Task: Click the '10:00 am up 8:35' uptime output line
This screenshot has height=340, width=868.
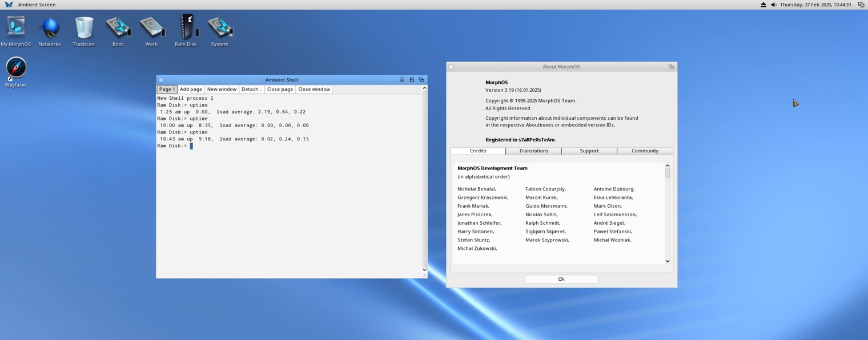Action: (234, 126)
